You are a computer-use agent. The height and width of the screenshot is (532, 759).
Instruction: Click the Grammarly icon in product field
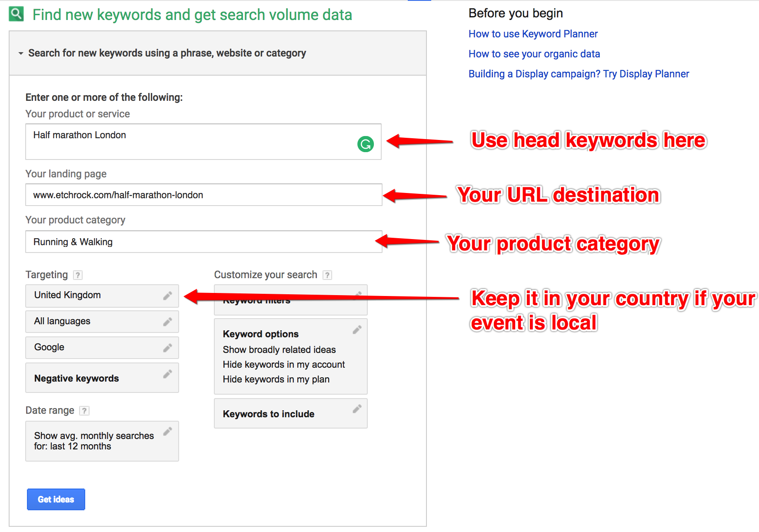(x=366, y=144)
